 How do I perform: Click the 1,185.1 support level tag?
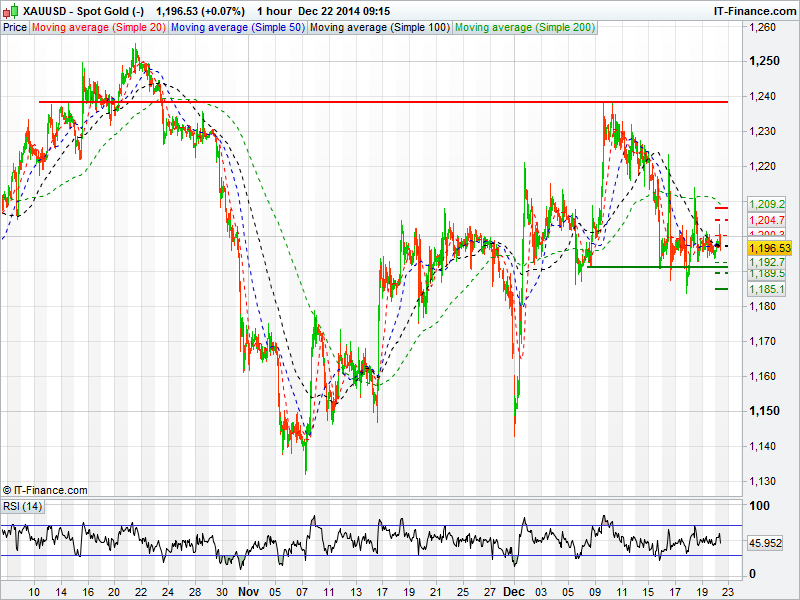(x=766, y=289)
